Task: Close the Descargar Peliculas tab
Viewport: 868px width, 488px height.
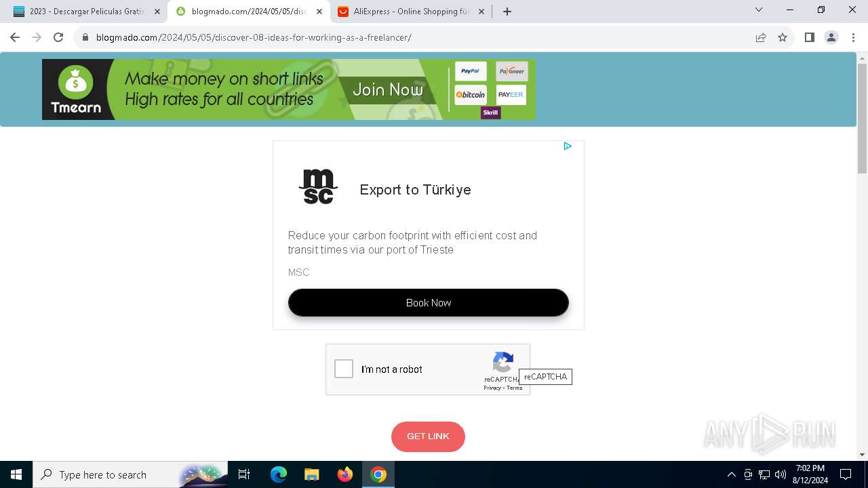Action: [x=157, y=12]
